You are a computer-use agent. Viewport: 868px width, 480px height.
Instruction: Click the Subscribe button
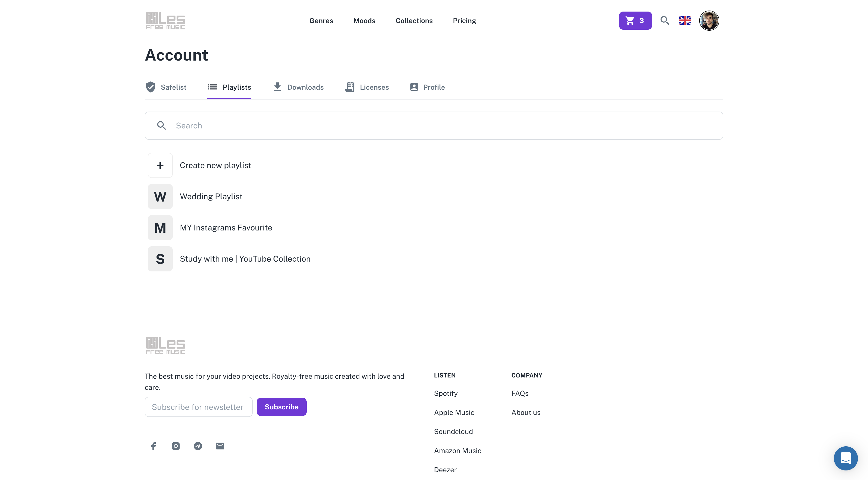click(281, 407)
